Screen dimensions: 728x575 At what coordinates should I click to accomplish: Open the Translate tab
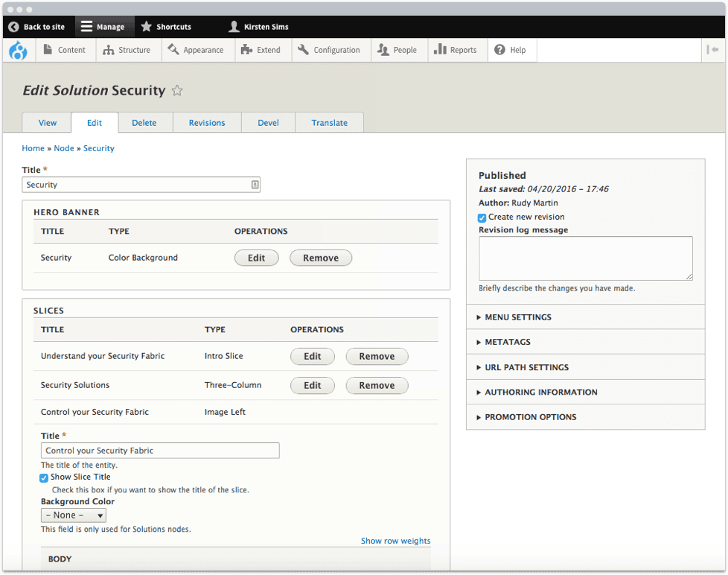tap(329, 123)
